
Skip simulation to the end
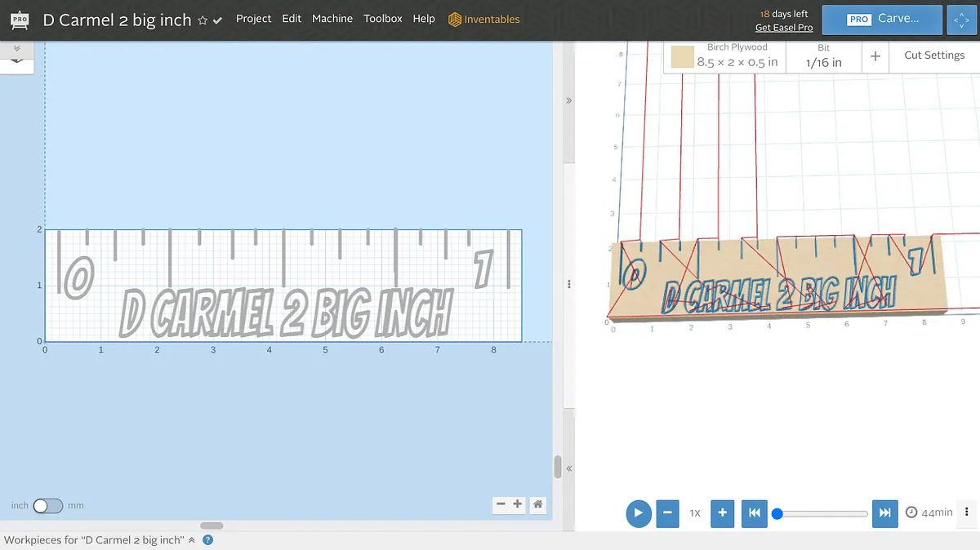point(884,513)
